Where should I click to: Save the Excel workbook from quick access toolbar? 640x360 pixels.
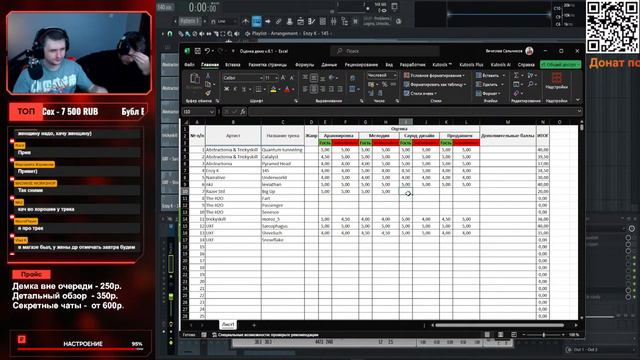pyautogui.click(x=198, y=51)
